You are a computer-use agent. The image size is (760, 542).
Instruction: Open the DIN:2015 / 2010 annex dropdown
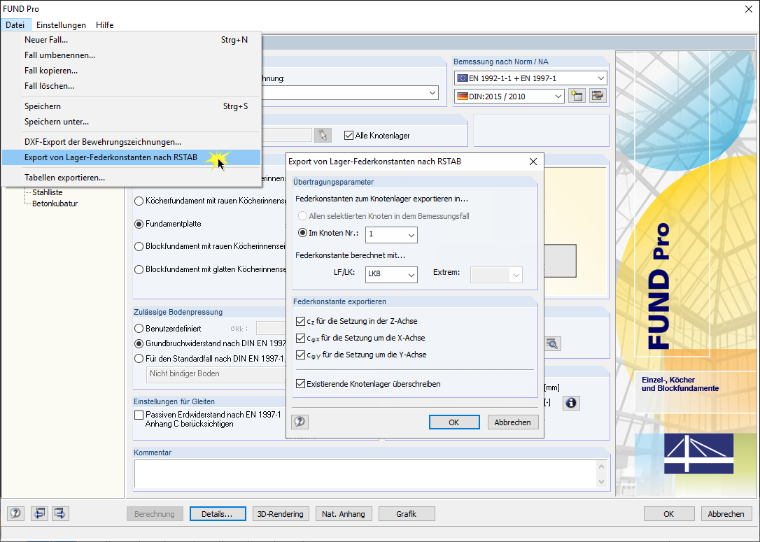[x=509, y=96]
